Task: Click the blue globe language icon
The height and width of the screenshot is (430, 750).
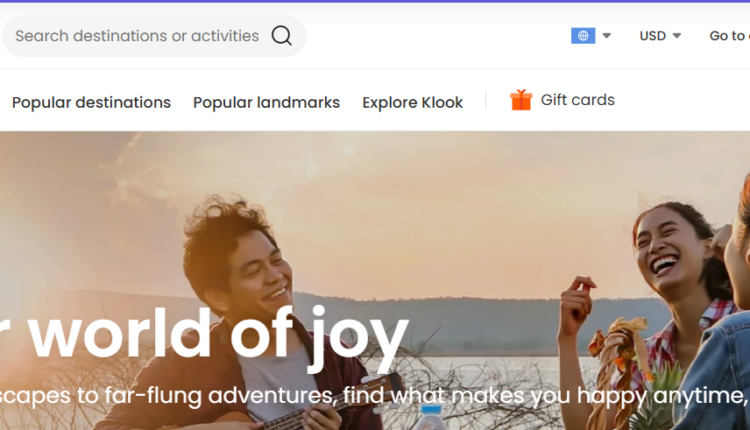Action: (x=583, y=36)
